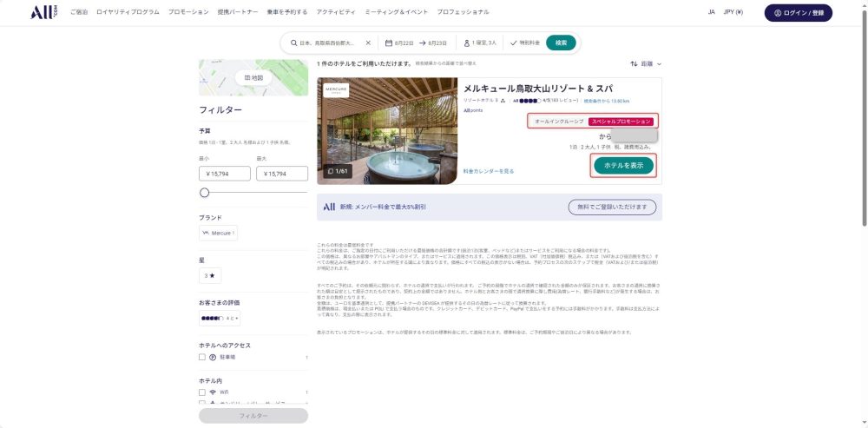Screen dimensions: 868x428
Task: Click the person icon for rooms and guests
Action: coord(467,43)
